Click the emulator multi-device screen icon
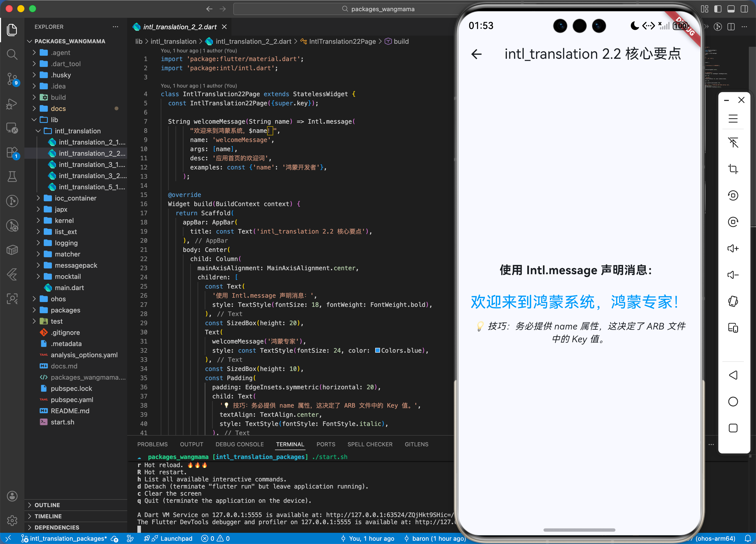The height and width of the screenshot is (544, 756). point(733,328)
